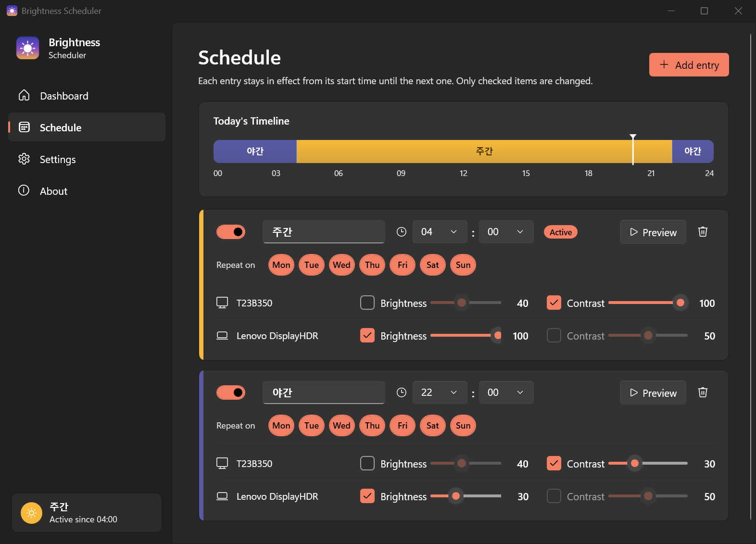Open the About page
Image resolution: width=756 pixels, height=544 pixels.
(87, 190)
